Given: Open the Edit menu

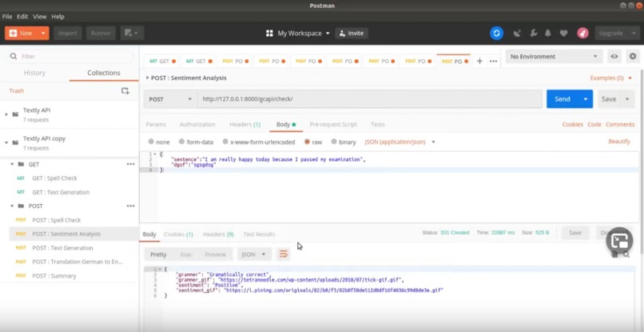Looking at the screenshot, I should tap(22, 17).
